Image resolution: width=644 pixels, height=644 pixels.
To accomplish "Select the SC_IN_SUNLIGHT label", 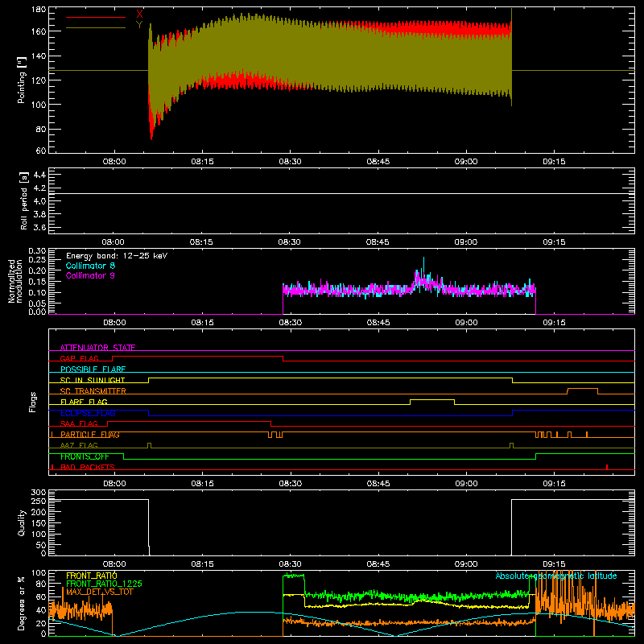I will point(93,380).
